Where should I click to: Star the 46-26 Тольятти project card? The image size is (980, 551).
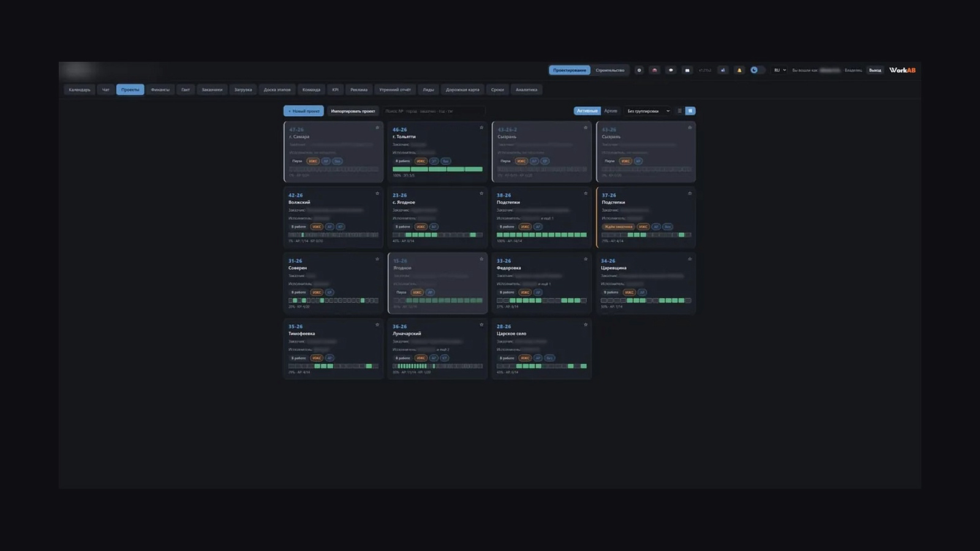481,127
